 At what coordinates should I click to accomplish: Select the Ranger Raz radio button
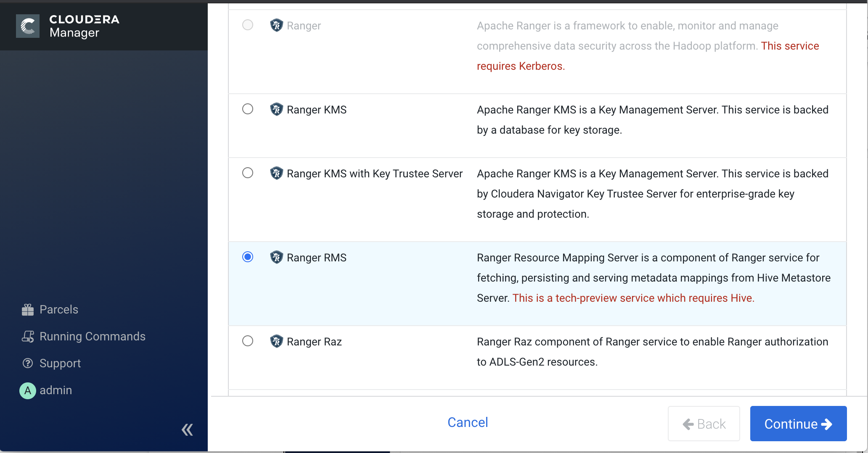248,341
